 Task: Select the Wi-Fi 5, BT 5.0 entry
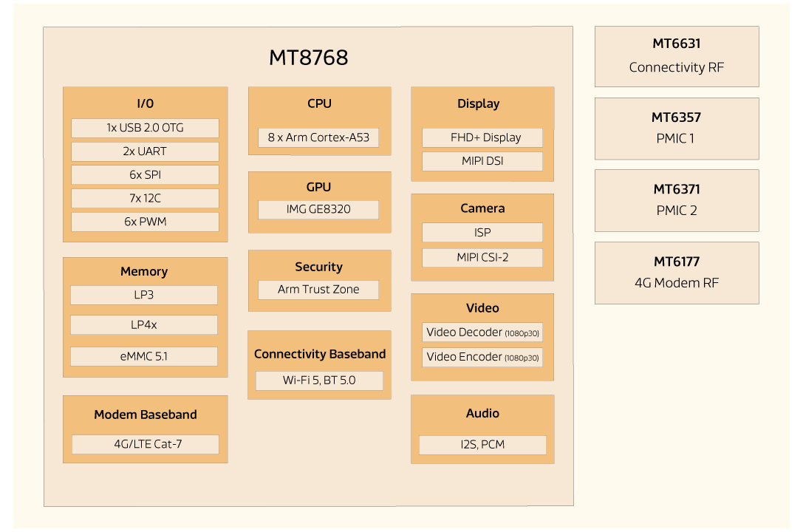(x=319, y=381)
